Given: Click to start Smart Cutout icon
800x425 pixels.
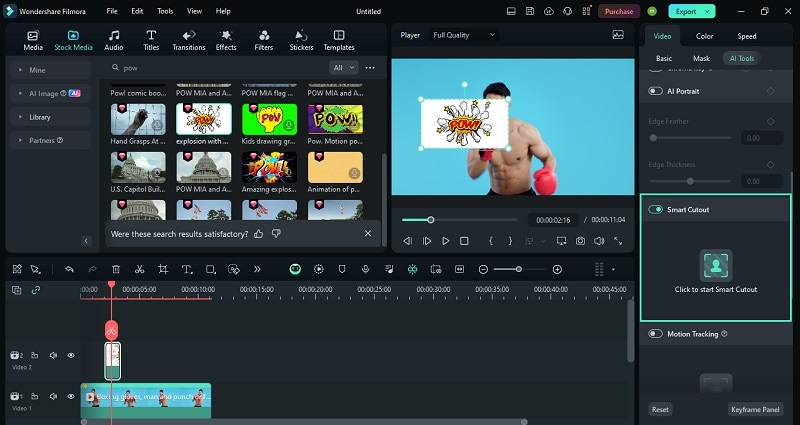Looking at the screenshot, I should pos(715,265).
